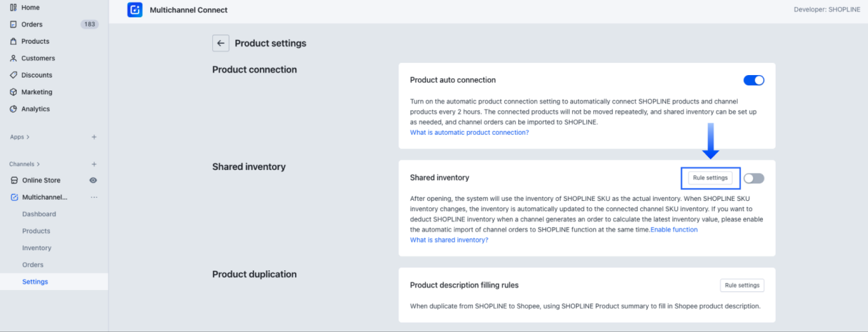868x332 pixels.
Task: Click the Enable function link
Action: 674,230
